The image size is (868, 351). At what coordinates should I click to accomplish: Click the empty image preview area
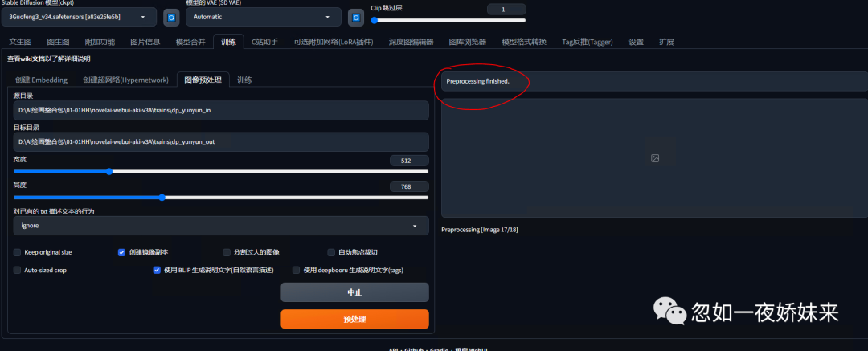[654, 158]
